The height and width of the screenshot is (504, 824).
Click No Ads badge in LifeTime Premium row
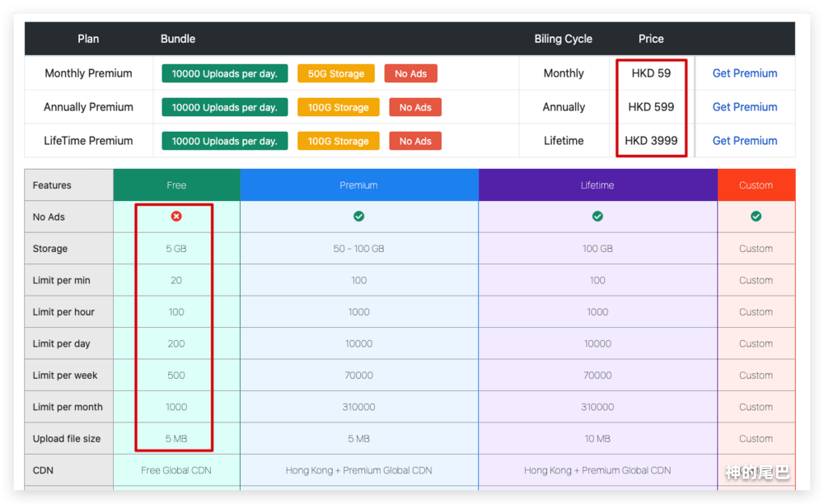415,141
